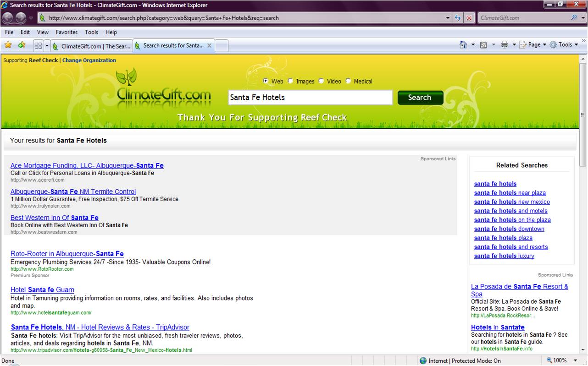Open the Help menu
The width and height of the screenshot is (588, 366).
pos(111,32)
